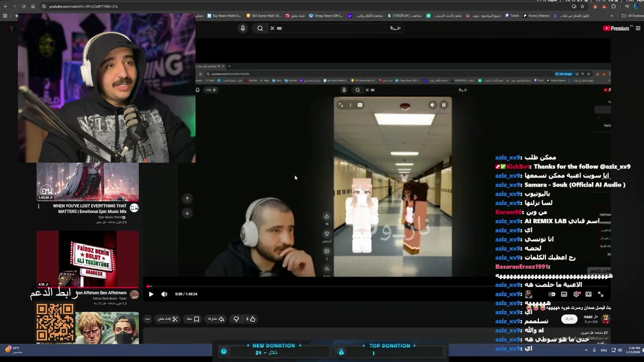Open Buy Steam Wallet bookmark
The image size is (644, 362).
pyautogui.click(x=224, y=16)
